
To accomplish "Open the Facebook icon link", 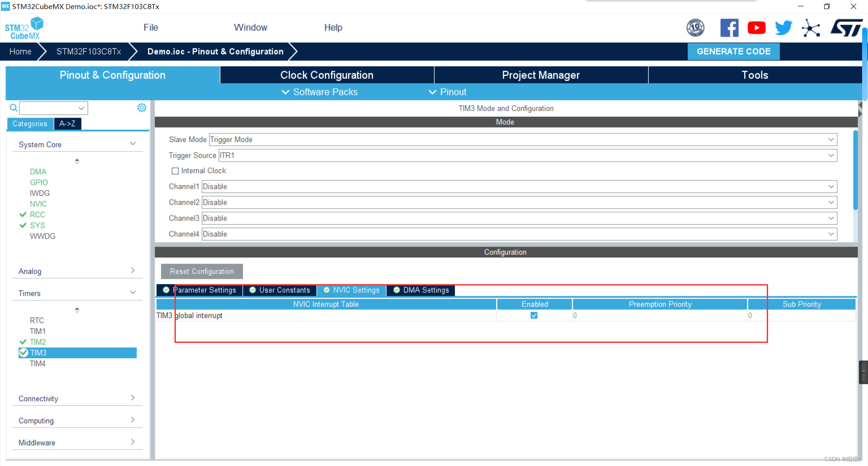I will [x=729, y=28].
